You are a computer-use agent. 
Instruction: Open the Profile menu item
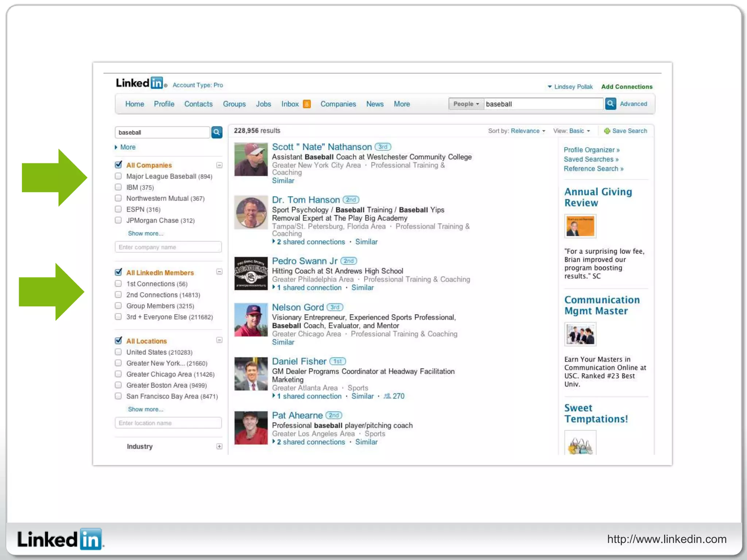164,104
